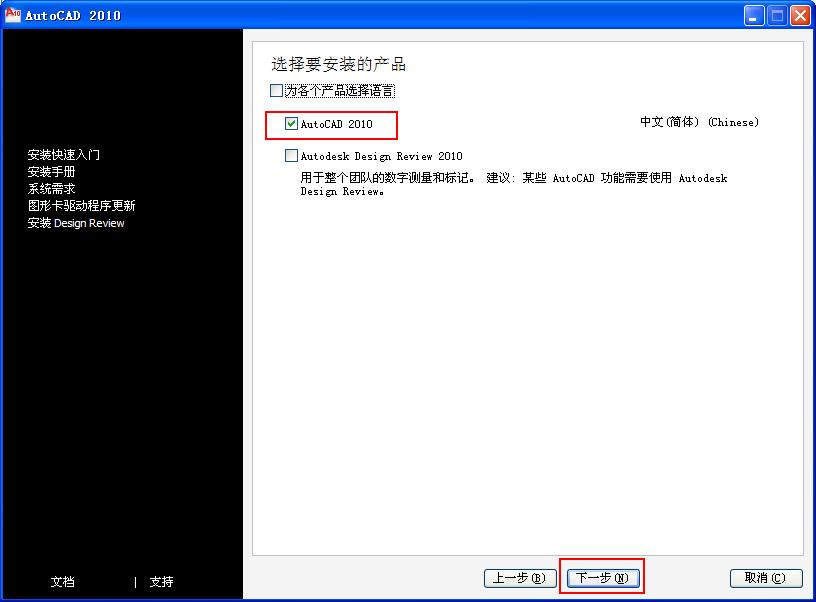Image resolution: width=816 pixels, height=602 pixels.
Task: Click the AutoCAD logo icon in title bar
Action: click(12, 14)
